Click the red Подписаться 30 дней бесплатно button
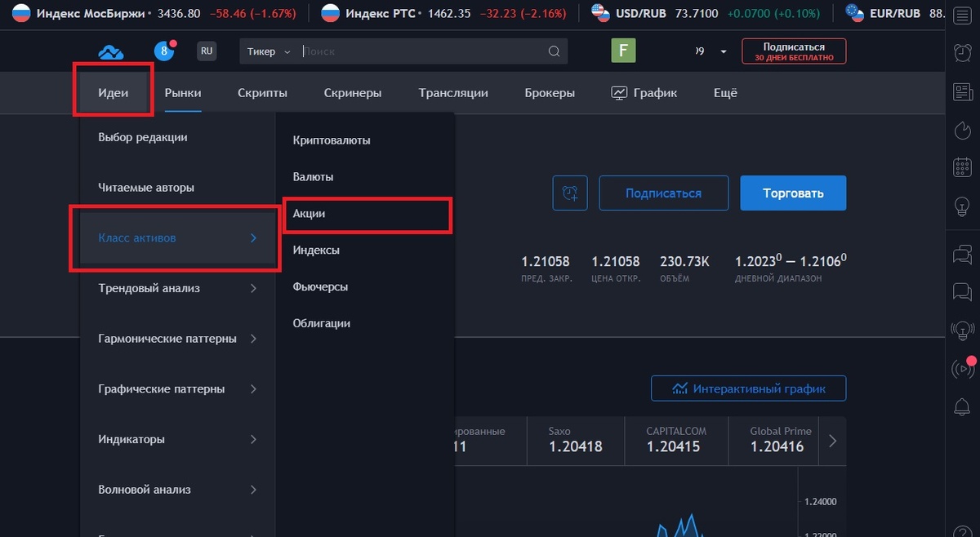Screen dimensions: 980x537 (x=794, y=52)
